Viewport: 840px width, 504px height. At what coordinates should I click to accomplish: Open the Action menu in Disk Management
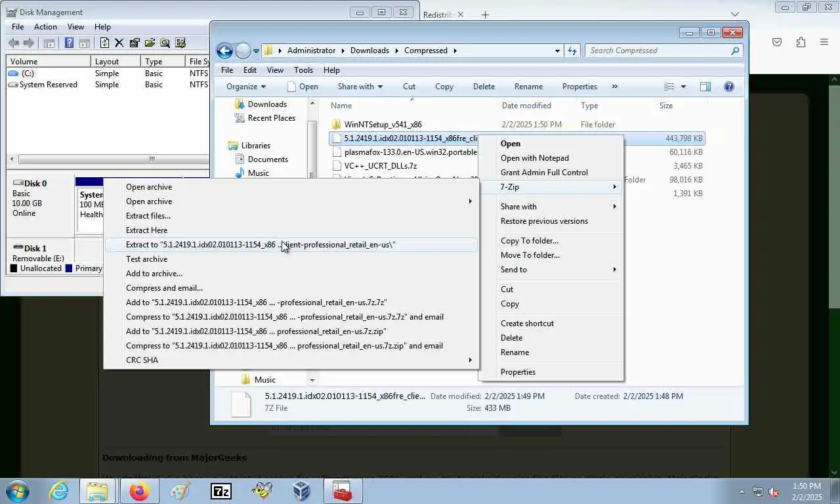click(x=45, y=27)
